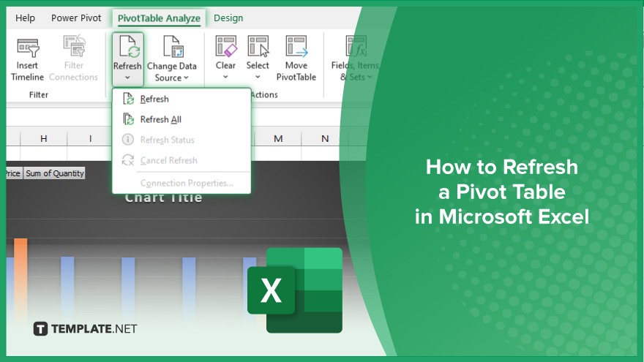Image resolution: width=644 pixels, height=362 pixels.
Task: Open Connection Properties menu entry
Action: (181, 183)
